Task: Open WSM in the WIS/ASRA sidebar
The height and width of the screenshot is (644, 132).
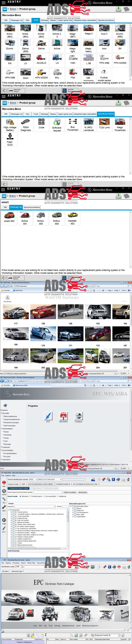Action: 4,521
